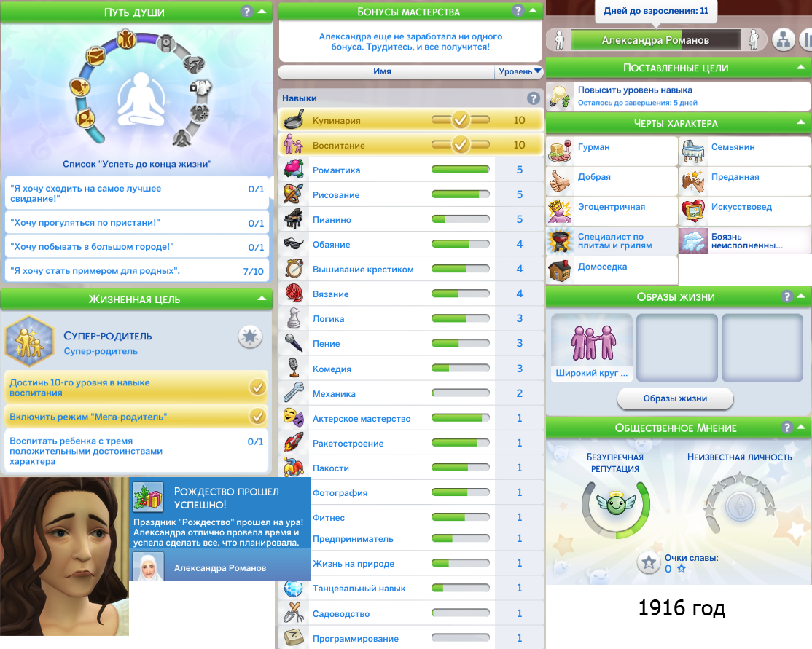Collapse the Жизненная цель section
This screenshot has height=649, width=812.
click(x=261, y=299)
